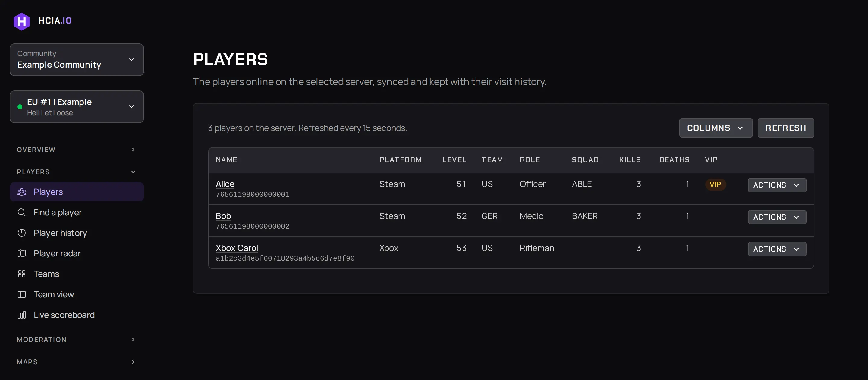
Task: Click the ABLE squad cell
Action: tap(582, 184)
